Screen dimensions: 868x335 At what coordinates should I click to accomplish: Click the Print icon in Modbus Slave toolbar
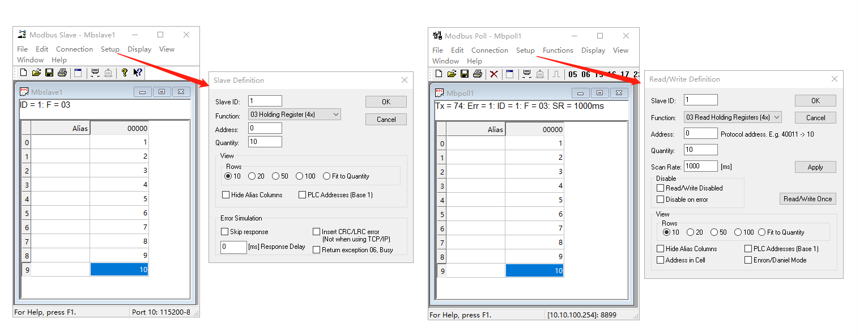tap(62, 73)
